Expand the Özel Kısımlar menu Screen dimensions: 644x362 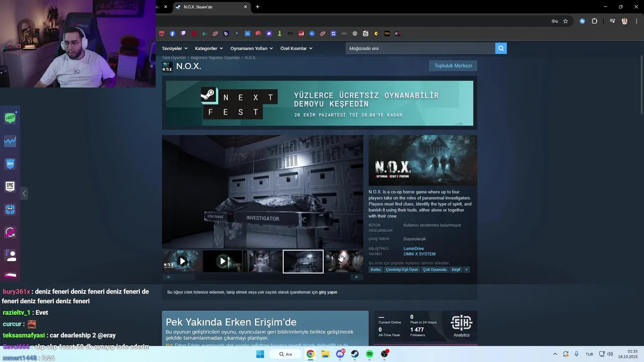click(296, 48)
